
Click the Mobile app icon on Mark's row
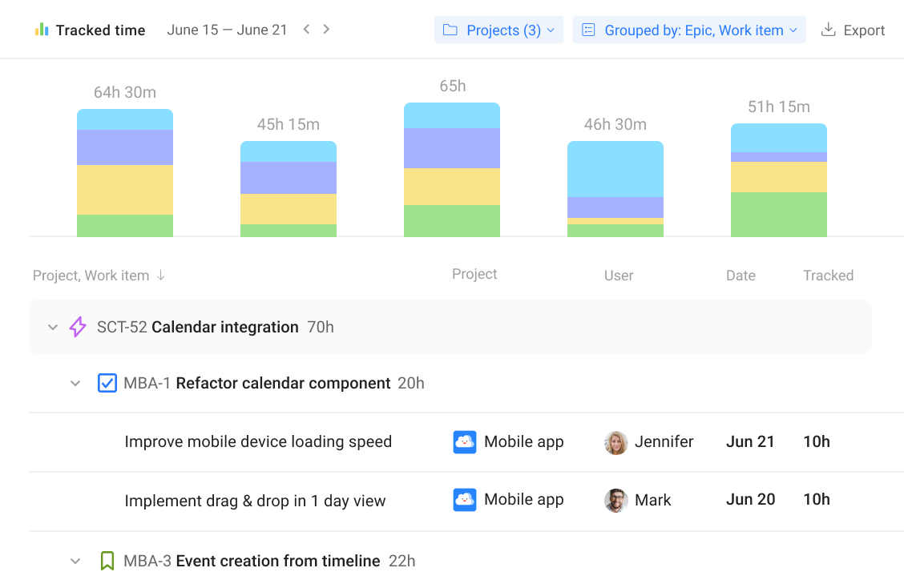[x=464, y=499]
